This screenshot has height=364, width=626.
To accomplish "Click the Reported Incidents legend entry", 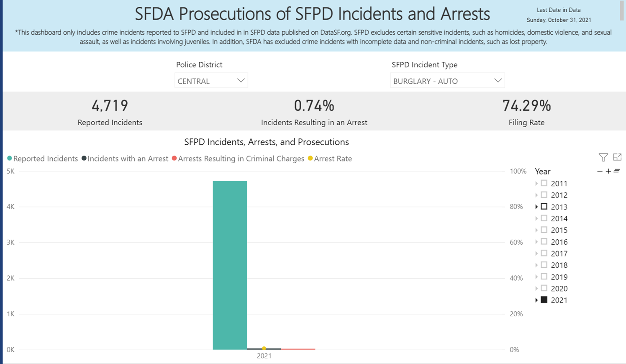I will [x=42, y=159].
